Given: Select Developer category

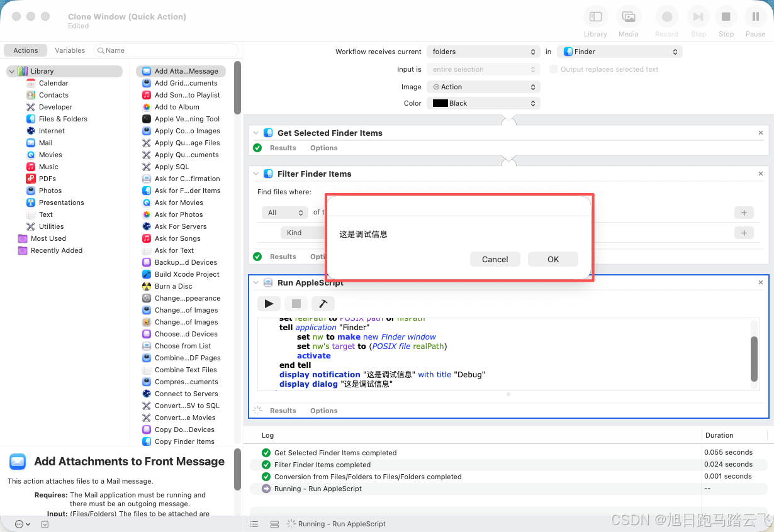Looking at the screenshot, I should coord(55,107).
